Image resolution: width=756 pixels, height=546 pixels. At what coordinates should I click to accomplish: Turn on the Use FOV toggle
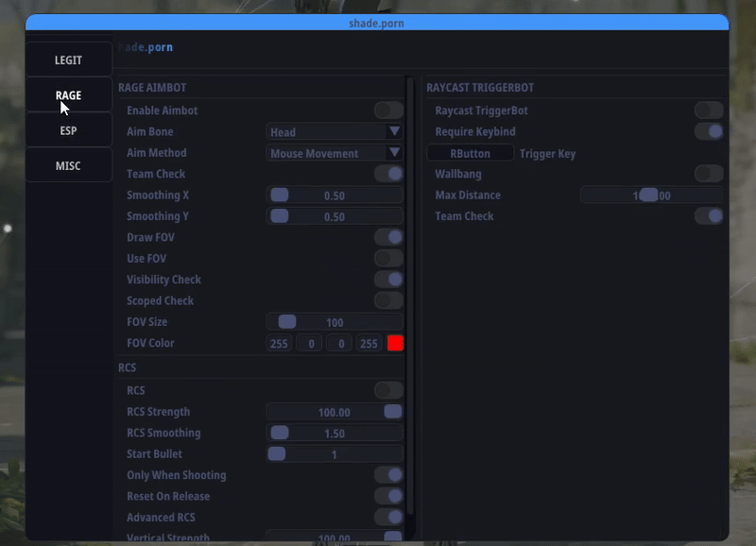click(x=388, y=258)
